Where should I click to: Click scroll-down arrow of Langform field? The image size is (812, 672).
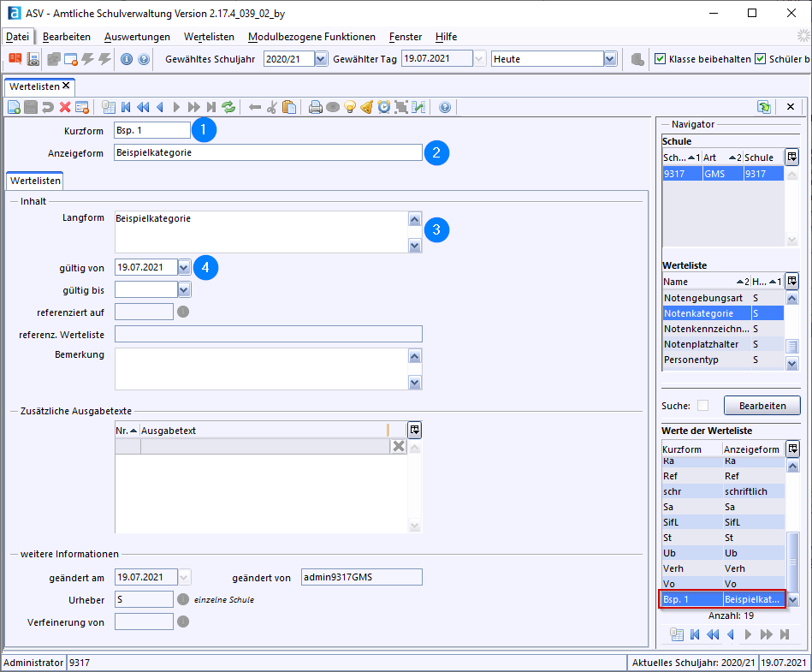point(414,246)
